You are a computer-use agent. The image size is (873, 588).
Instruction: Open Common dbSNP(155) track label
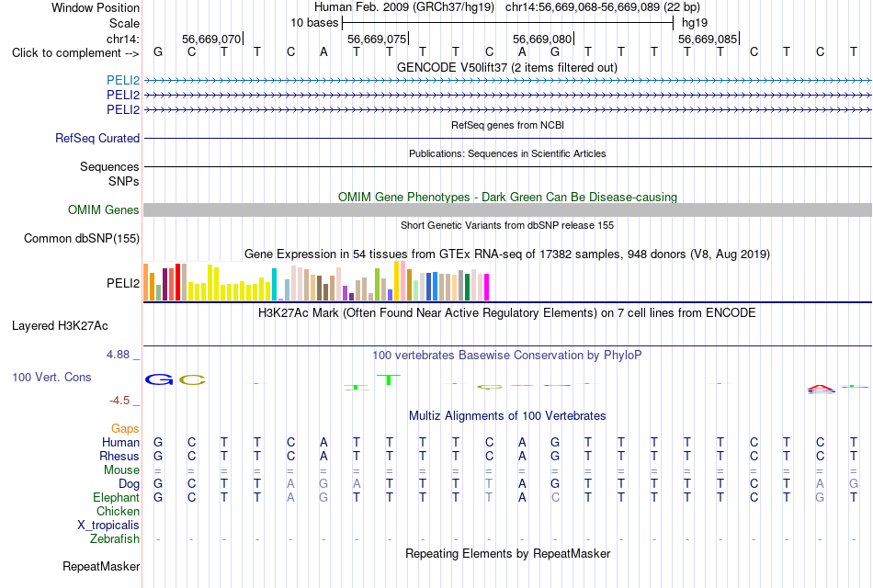pos(82,238)
